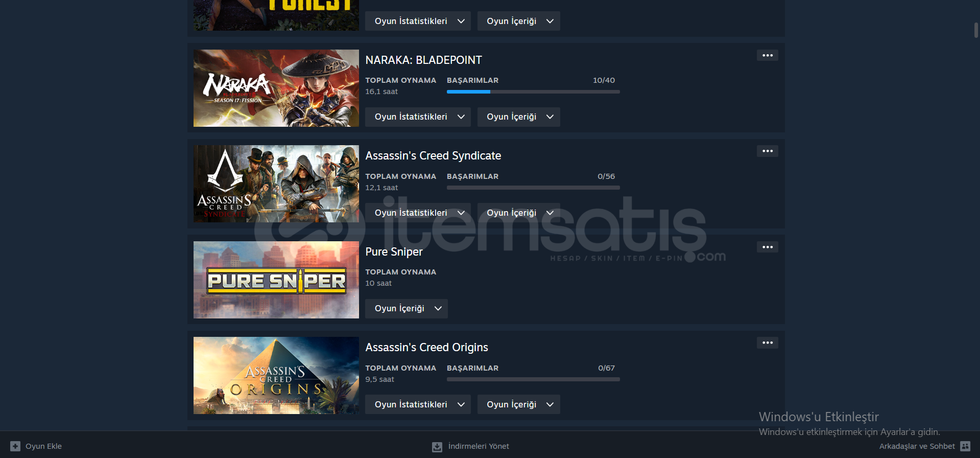This screenshot has width=980, height=458.
Task: Expand Oyun İçeriği for NARAKA: BLADEPOINT
Action: point(518,117)
